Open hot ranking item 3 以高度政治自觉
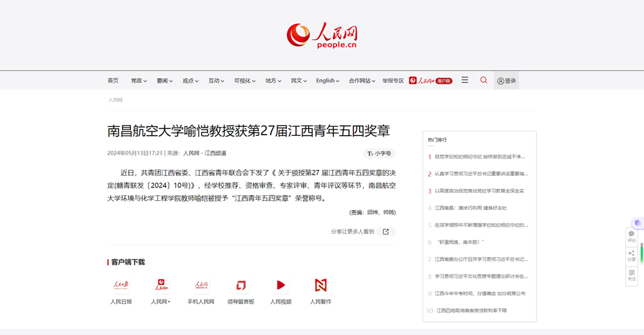The image size is (644, 335). coord(480,191)
